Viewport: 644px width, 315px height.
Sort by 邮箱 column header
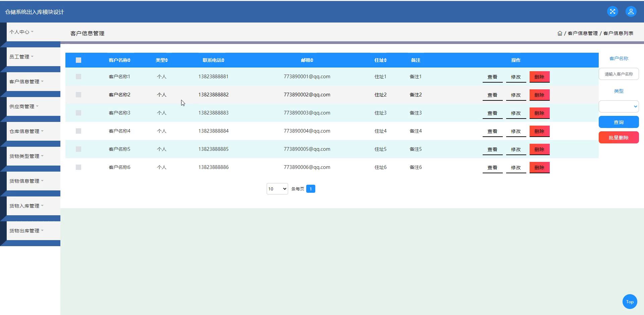307,60
